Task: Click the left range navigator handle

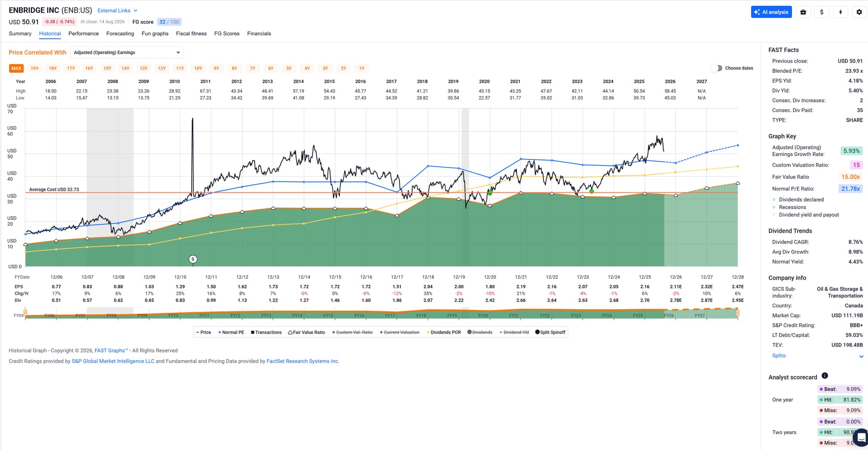Action: click(x=25, y=313)
